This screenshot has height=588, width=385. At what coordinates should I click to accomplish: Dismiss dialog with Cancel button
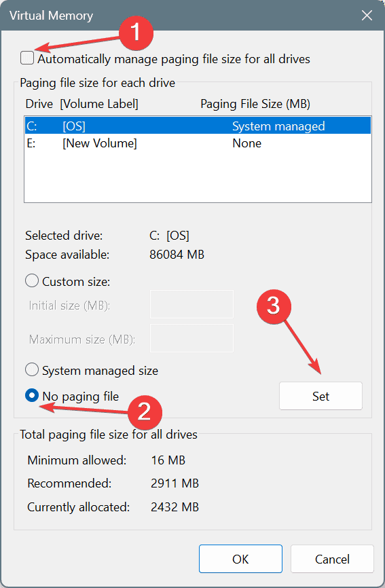(x=332, y=559)
